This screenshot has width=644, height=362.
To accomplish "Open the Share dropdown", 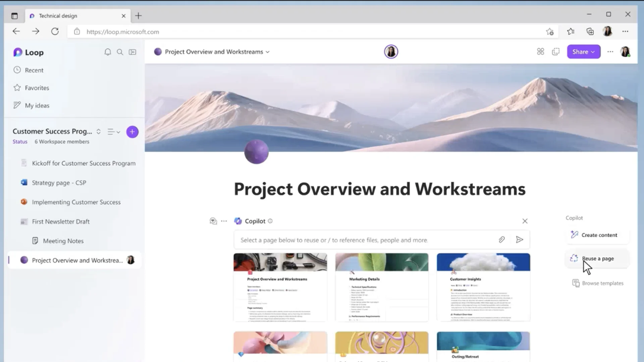I will 583,51.
